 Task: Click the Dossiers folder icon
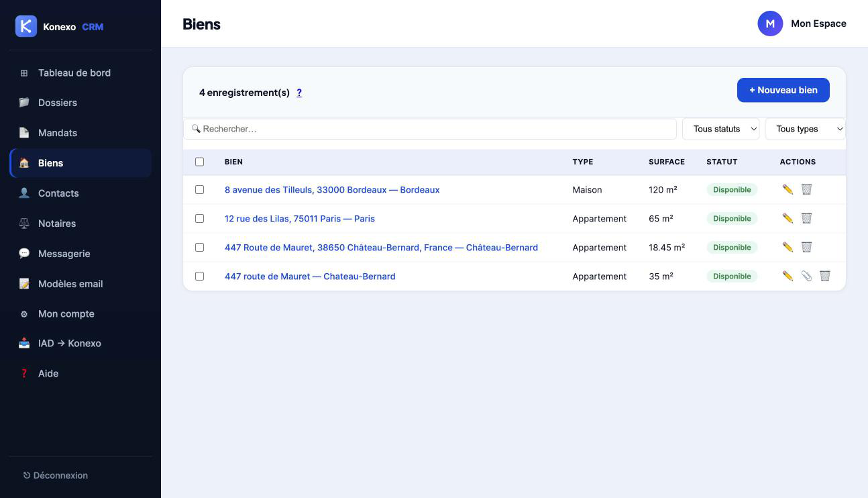coord(24,103)
